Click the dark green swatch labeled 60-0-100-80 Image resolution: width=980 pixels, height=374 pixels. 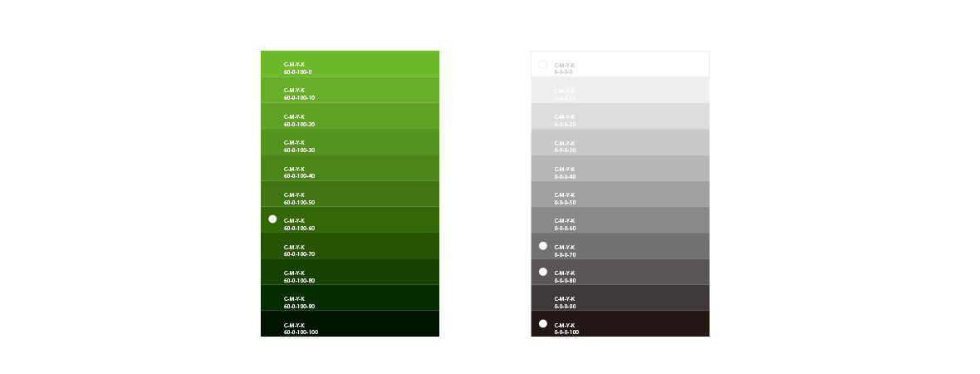[x=350, y=272]
